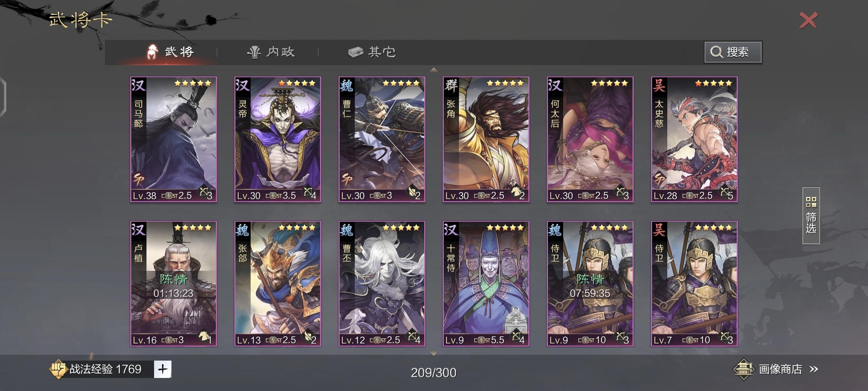Switch to the 内政 tab
Viewport: 868px width, 391px height.
coord(271,52)
